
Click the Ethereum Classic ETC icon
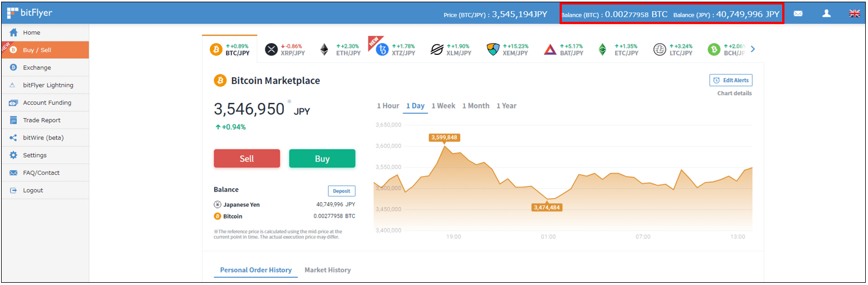click(x=603, y=50)
